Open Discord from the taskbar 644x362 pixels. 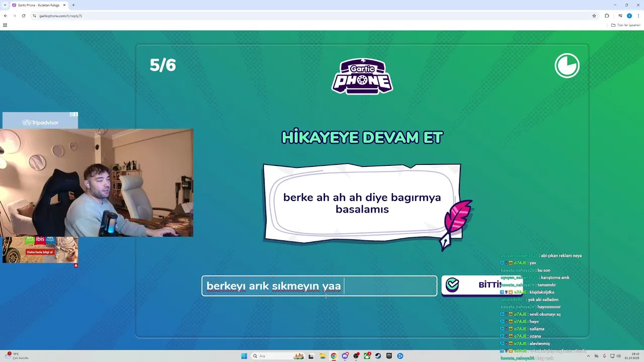click(x=345, y=356)
